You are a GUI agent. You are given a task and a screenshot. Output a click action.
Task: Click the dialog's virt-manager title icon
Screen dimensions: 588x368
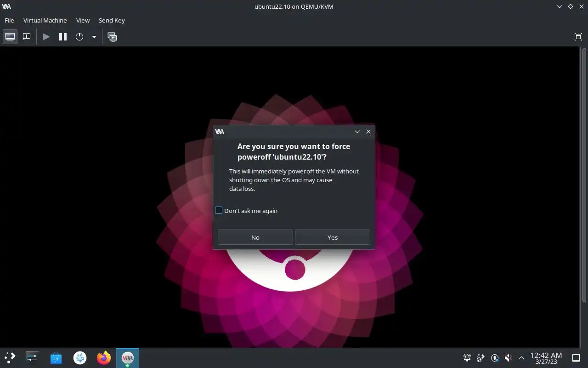tap(220, 132)
